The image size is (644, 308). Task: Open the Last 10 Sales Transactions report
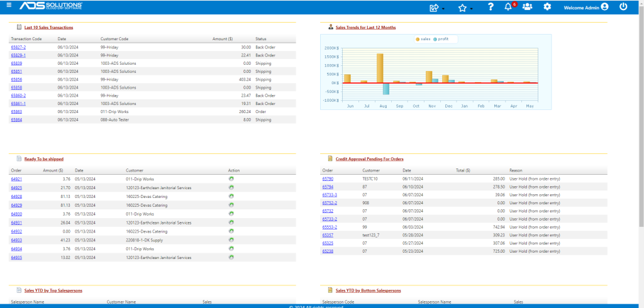[x=49, y=28]
